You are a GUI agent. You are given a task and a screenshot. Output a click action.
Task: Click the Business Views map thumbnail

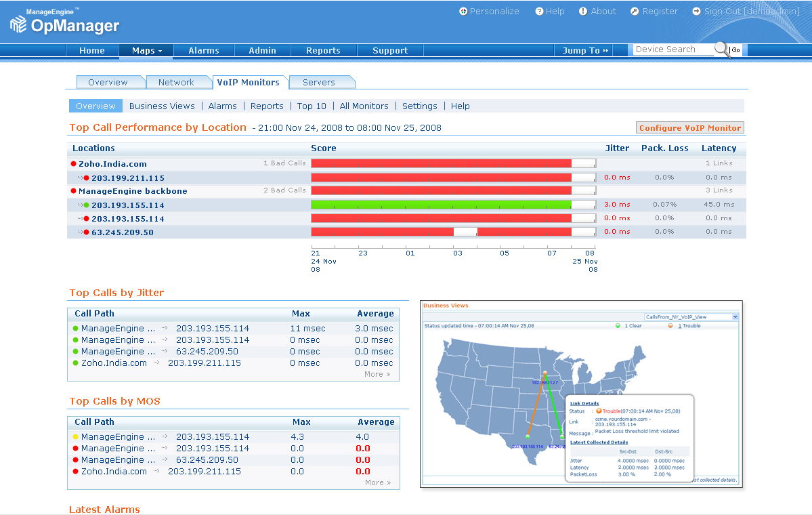581,394
